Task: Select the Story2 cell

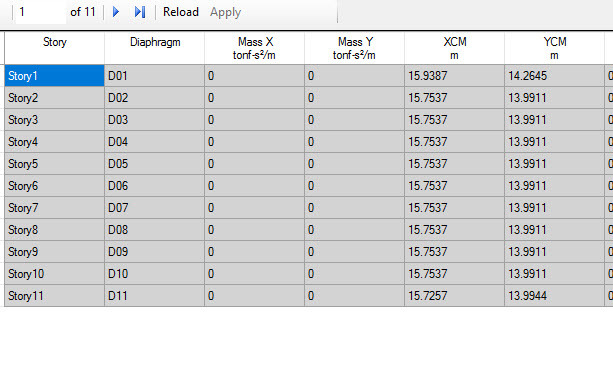Action: coord(54,98)
